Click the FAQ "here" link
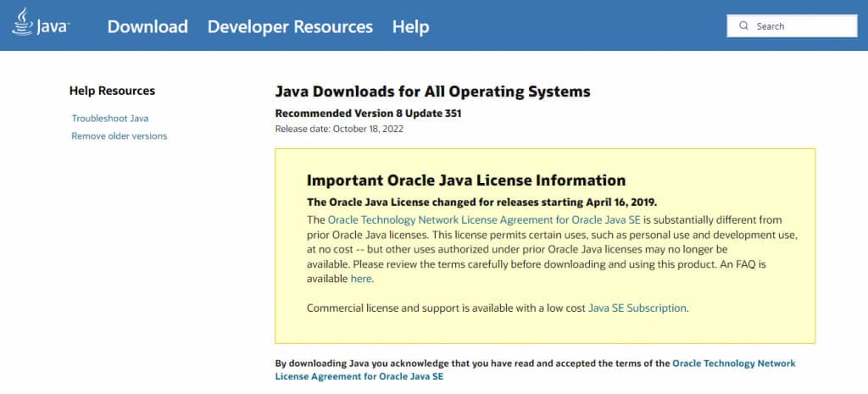Screen dimensions: 868x394 [x=361, y=279]
